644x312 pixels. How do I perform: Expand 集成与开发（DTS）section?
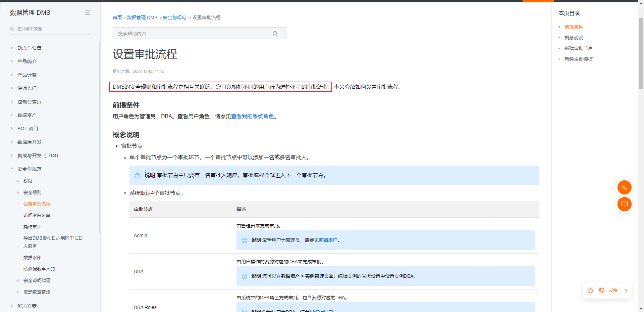12,155
